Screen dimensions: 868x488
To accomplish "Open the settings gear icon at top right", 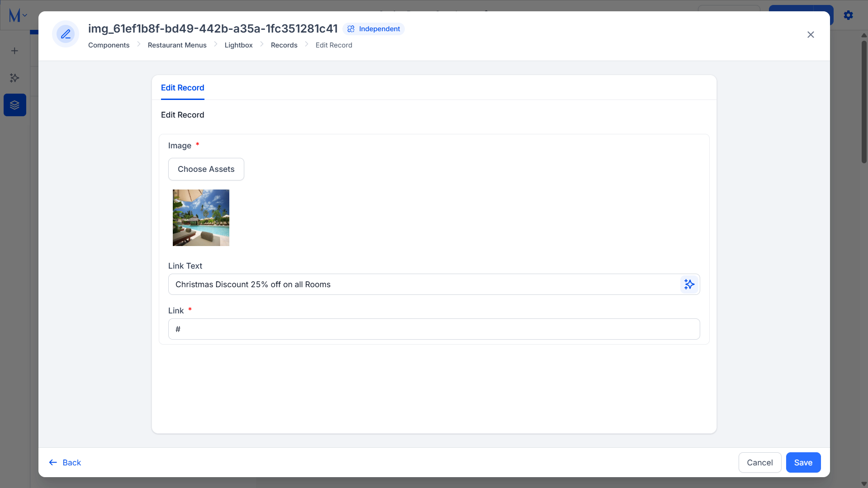I will tap(849, 15).
